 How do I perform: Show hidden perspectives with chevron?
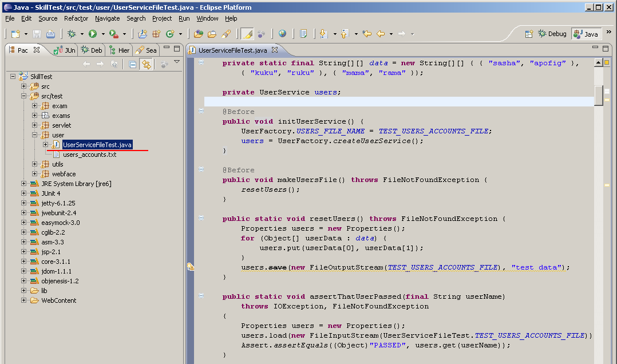tap(609, 32)
